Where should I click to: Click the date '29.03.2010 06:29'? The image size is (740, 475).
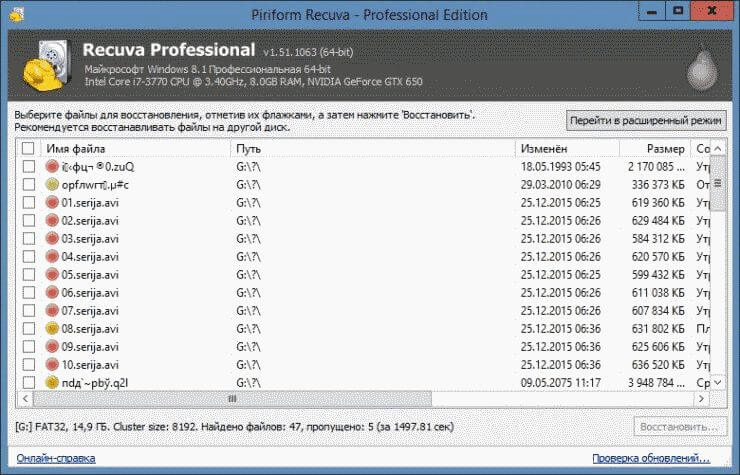click(561, 185)
